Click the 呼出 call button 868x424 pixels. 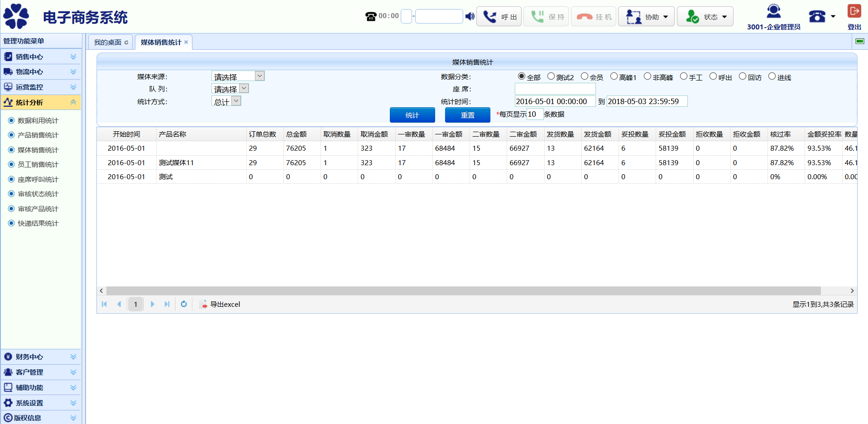click(499, 17)
